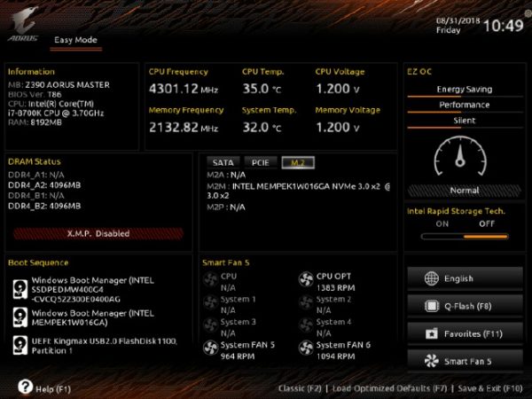Open the English language selector
Image resolution: width=532 pixels, height=399 pixels.
465,278
